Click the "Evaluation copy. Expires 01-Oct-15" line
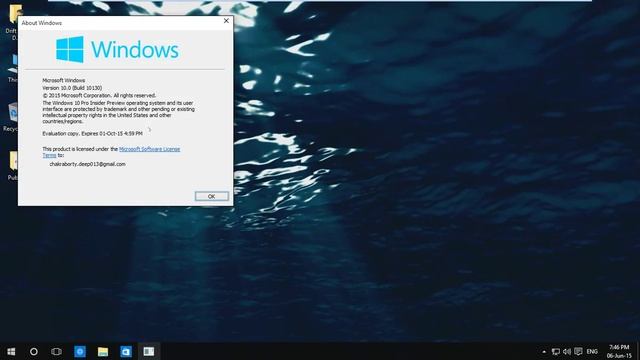Image resolution: width=640 pixels, height=360 pixels. coord(92,133)
